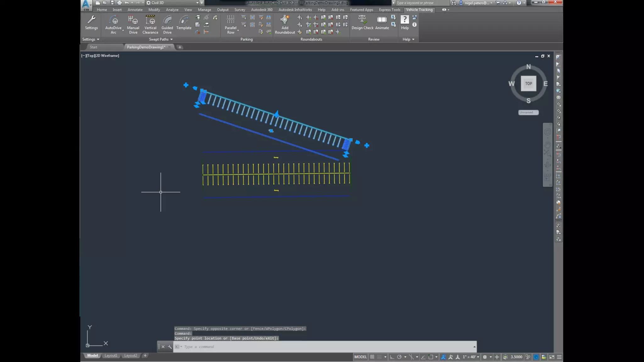Open the AutoCAD application menu logo
The width and height of the screenshot is (644, 362).
click(x=86, y=5)
